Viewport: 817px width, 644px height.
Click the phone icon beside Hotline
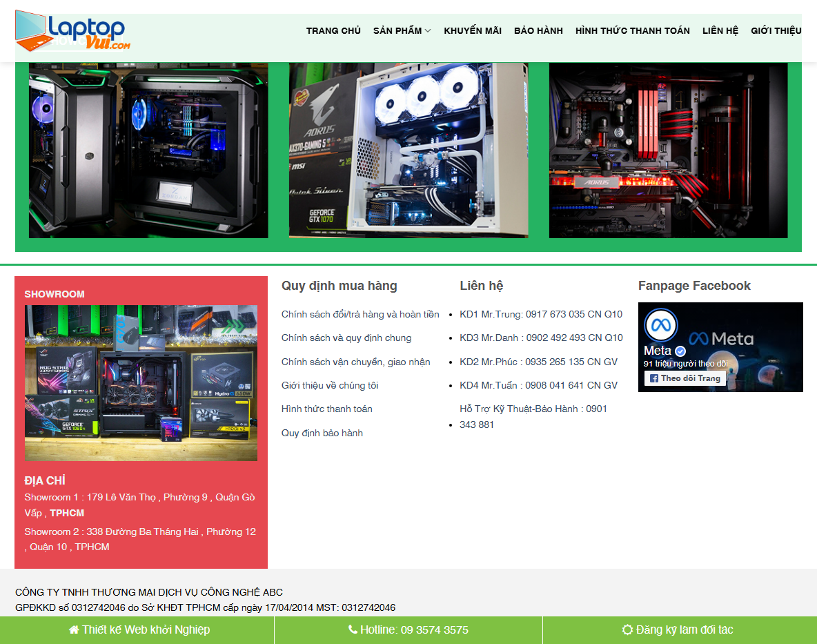pyautogui.click(x=353, y=630)
